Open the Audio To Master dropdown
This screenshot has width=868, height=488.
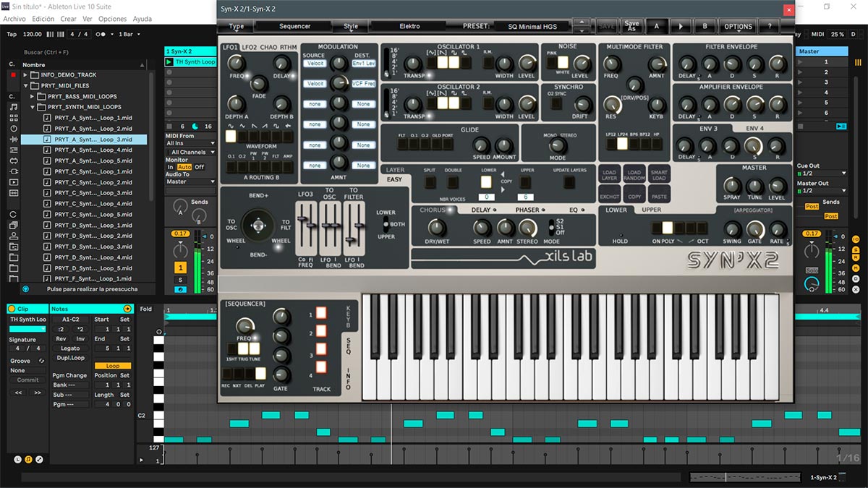pyautogui.click(x=191, y=181)
